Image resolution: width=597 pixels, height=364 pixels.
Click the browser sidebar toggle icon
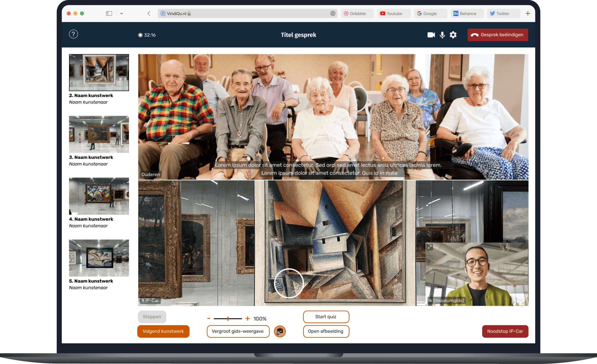pyautogui.click(x=109, y=14)
